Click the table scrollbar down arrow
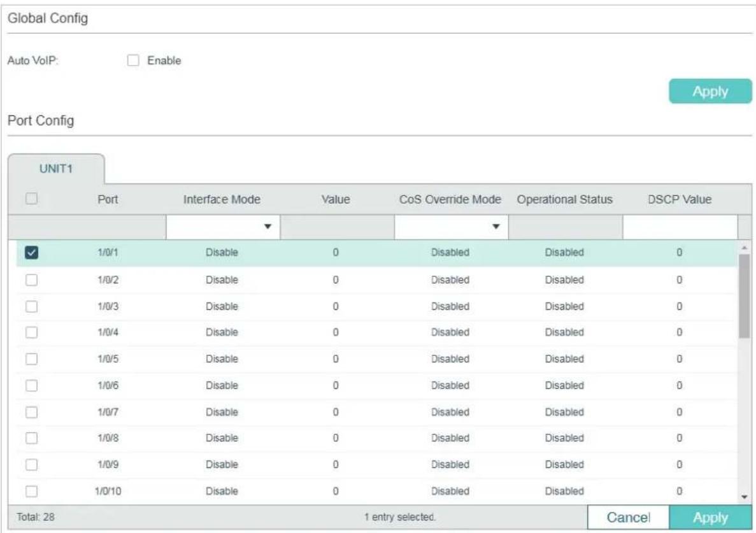Image resolution: width=756 pixels, height=533 pixels. (745, 497)
